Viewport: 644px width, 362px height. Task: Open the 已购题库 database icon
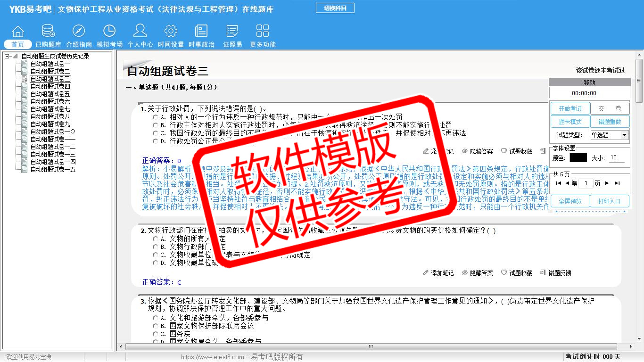pyautogui.click(x=48, y=31)
